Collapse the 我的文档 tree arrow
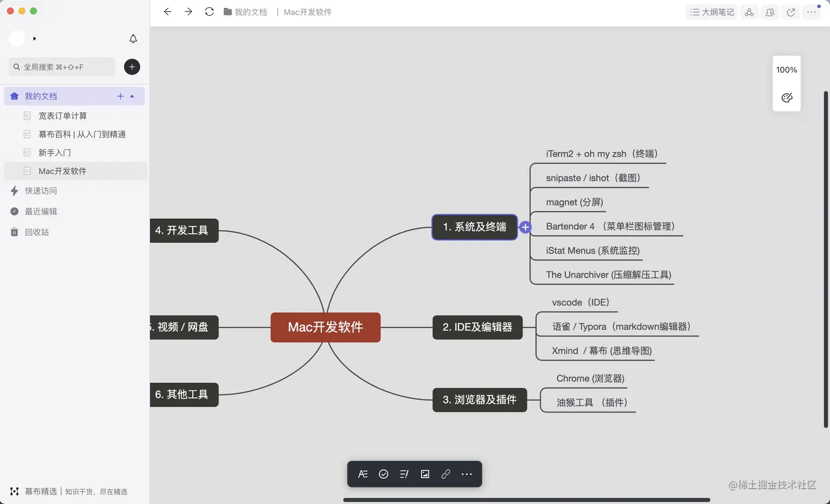The image size is (830, 504). pyautogui.click(x=132, y=96)
